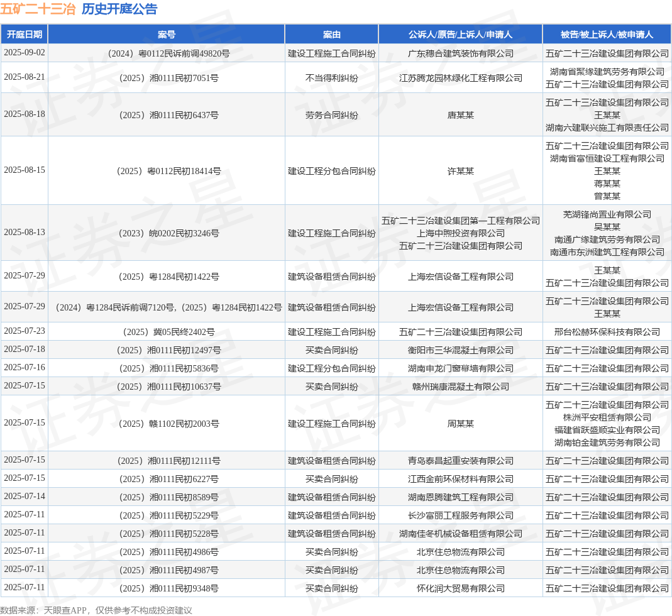Click plaintiff 青岛泰昌起重安装有限公司
Viewport: 672px width, 616px height.
pyautogui.click(x=461, y=461)
